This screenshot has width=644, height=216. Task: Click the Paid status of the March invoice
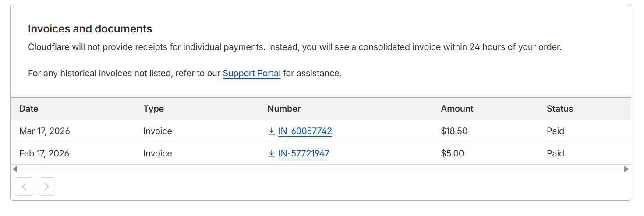pyautogui.click(x=555, y=131)
